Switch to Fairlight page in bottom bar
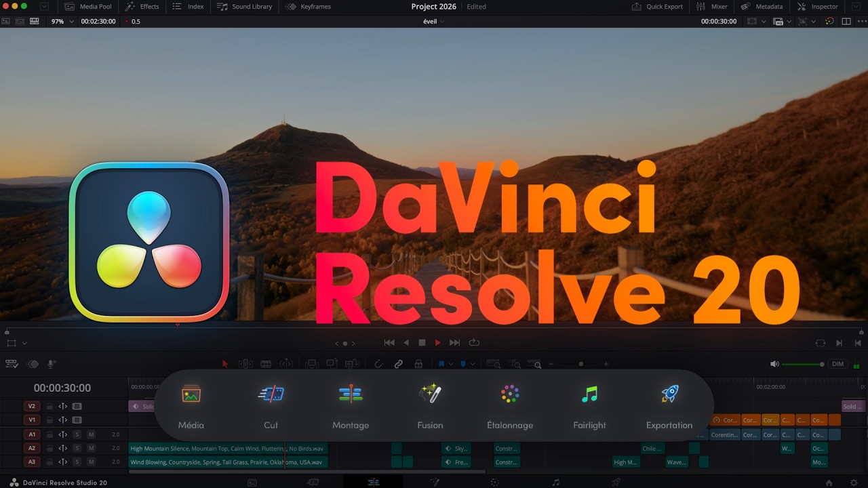The image size is (868, 488). tap(555, 482)
